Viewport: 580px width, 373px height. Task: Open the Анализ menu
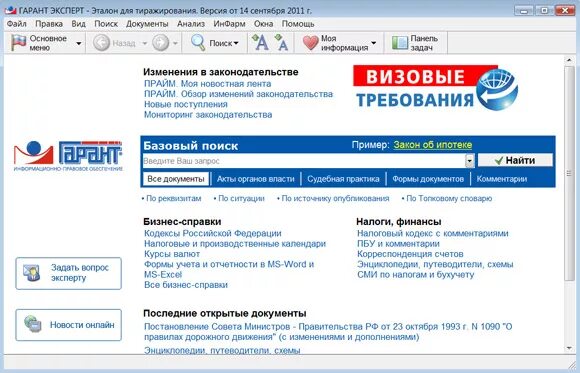(191, 24)
